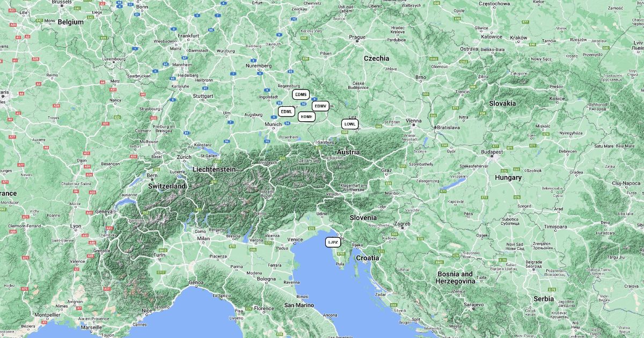The height and width of the screenshot is (338, 644).
Task: Click the Vienna city label
Action: tap(414, 121)
